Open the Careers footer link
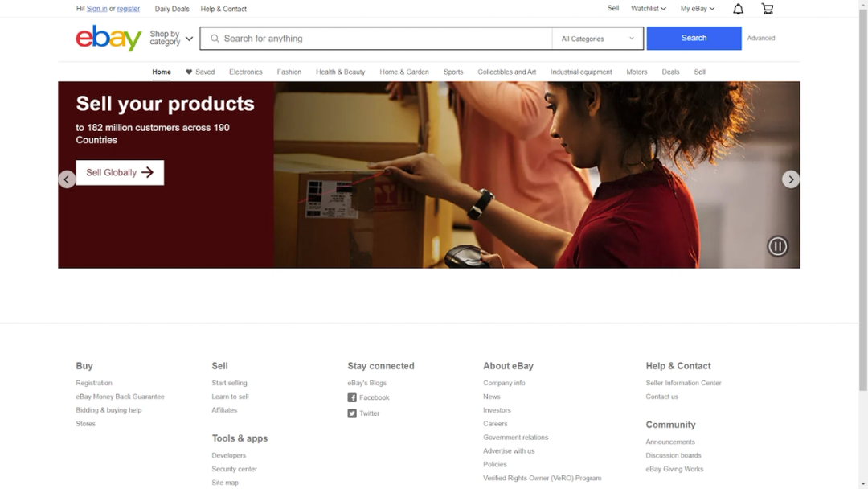Viewport: 868px width, 489px height. coord(495,424)
